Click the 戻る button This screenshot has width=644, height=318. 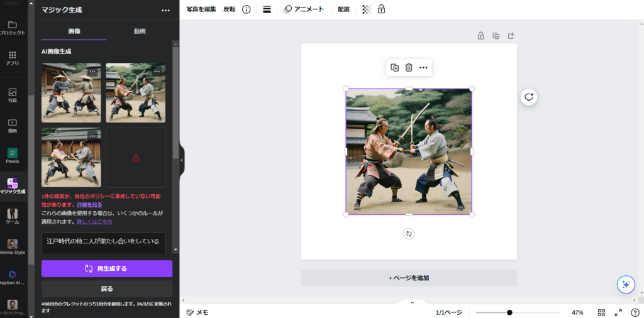point(107,289)
